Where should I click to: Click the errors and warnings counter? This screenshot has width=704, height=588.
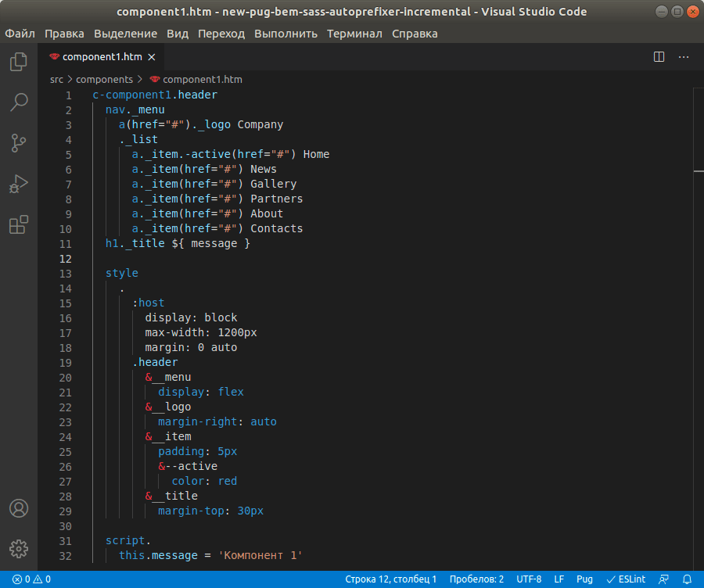tap(31, 579)
